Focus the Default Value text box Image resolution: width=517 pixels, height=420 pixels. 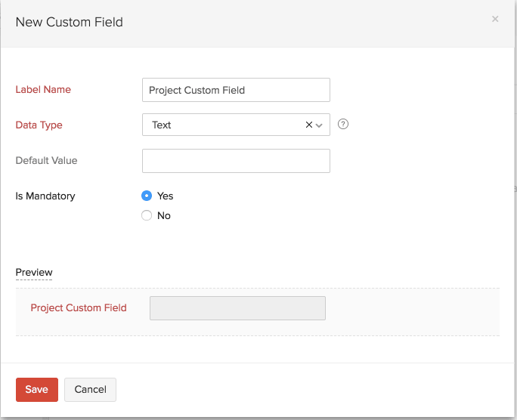[x=236, y=161]
